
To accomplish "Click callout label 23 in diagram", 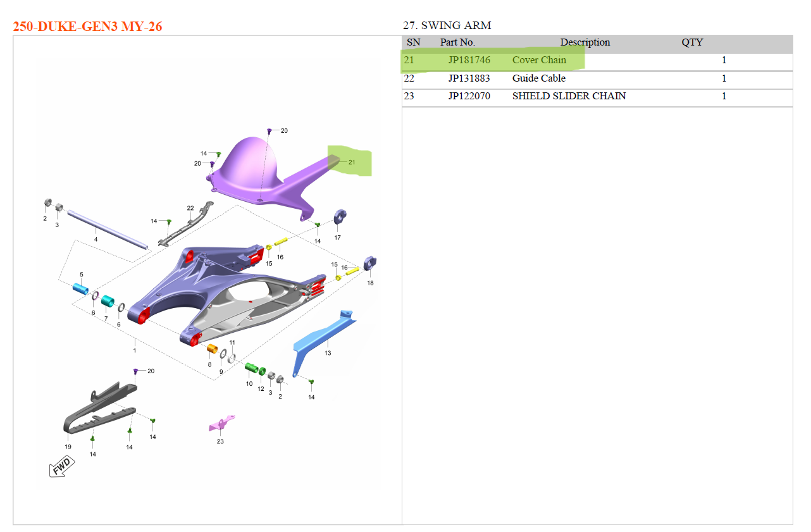I will pyautogui.click(x=220, y=441).
